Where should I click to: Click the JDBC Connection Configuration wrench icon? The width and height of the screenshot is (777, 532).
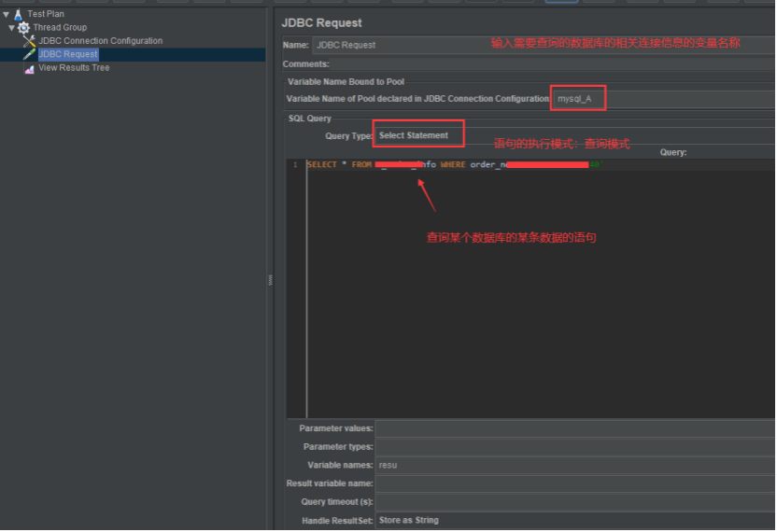pos(29,41)
